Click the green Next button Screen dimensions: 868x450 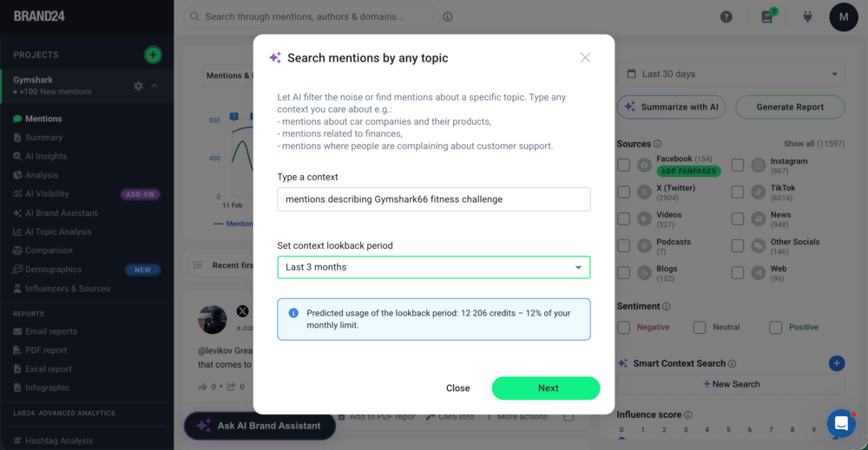(545, 388)
